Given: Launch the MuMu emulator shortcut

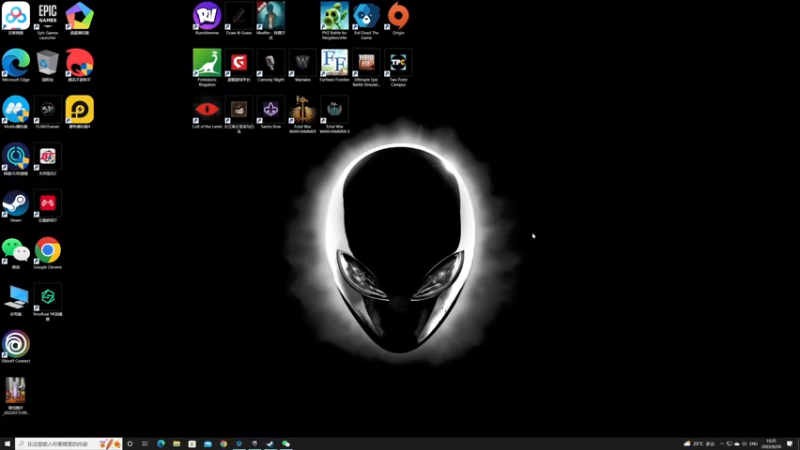Looking at the screenshot, I should [16, 111].
